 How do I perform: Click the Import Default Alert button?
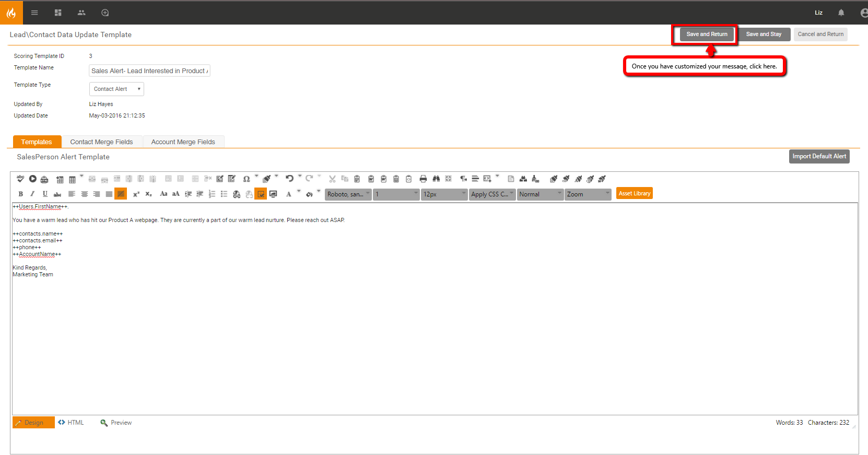point(819,156)
